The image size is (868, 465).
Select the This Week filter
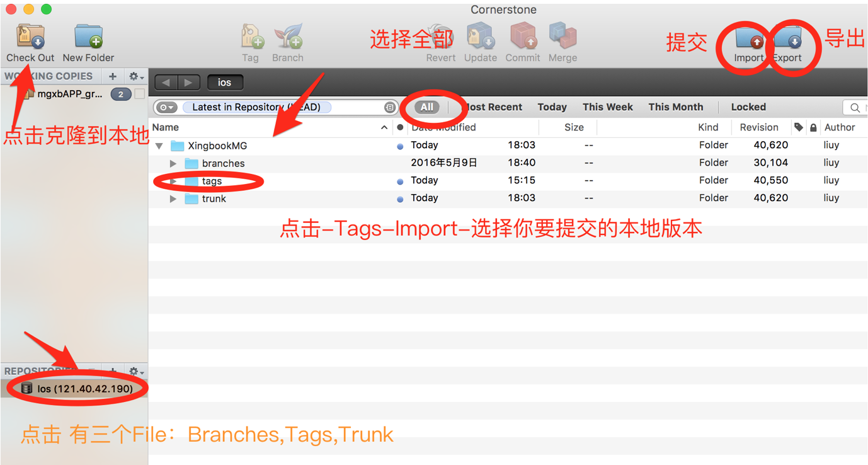pyautogui.click(x=608, y=107)
